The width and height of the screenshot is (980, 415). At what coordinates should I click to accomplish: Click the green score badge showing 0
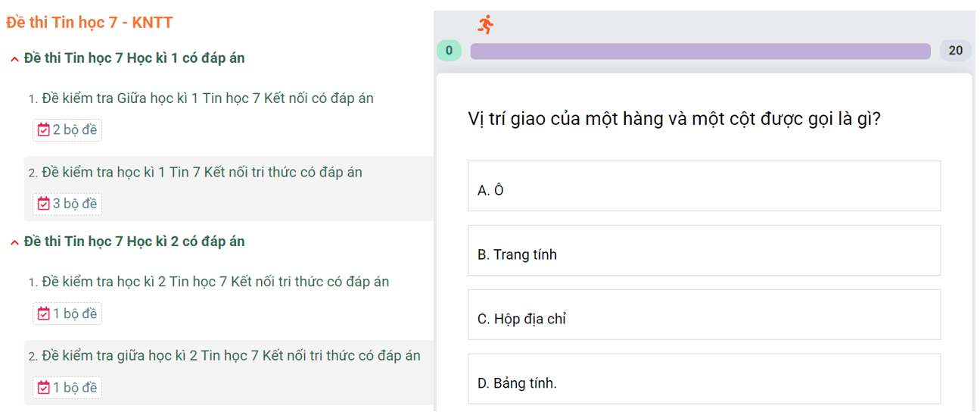pyautogui.click(x=449, y=51)
